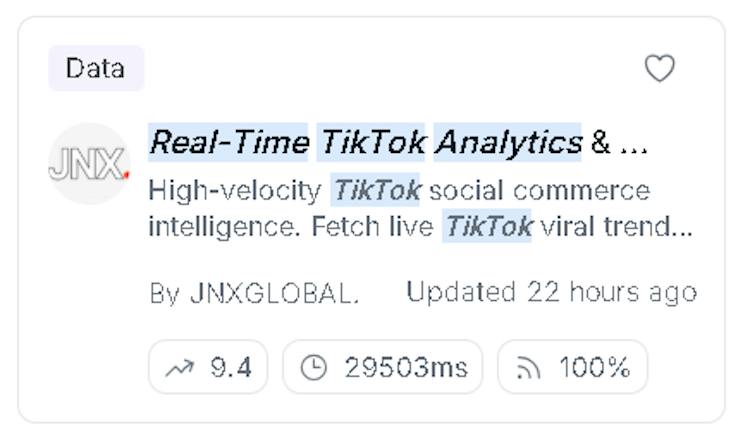Viewport: 750px width, 439px height.
Task: Click the popularity trend arrow icon
Action: (x=179, y=367)
